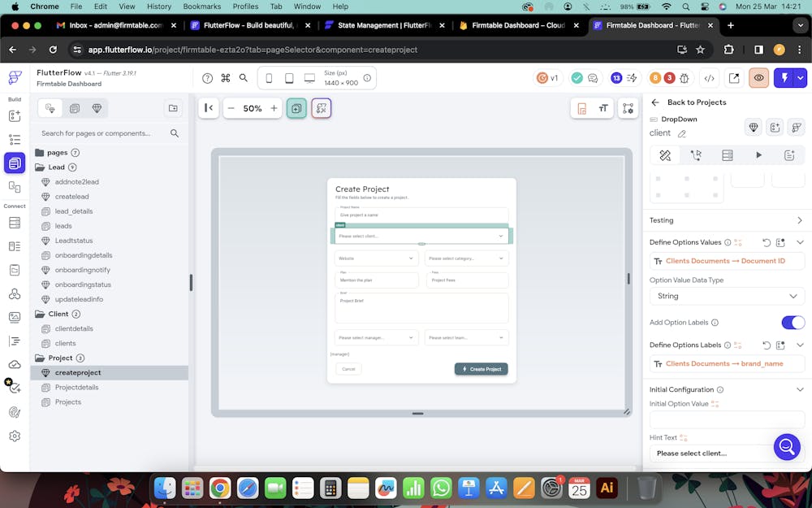Viewport: 812px width, 508px height.
Task: Open project Settings gear in left rail
Action: pos(15,436)
